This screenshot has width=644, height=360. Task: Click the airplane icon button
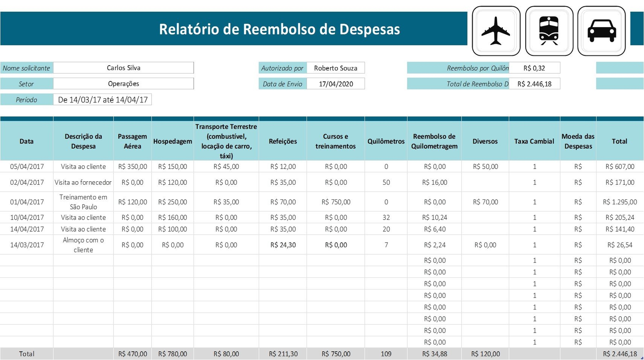click(x=496, y=31)
